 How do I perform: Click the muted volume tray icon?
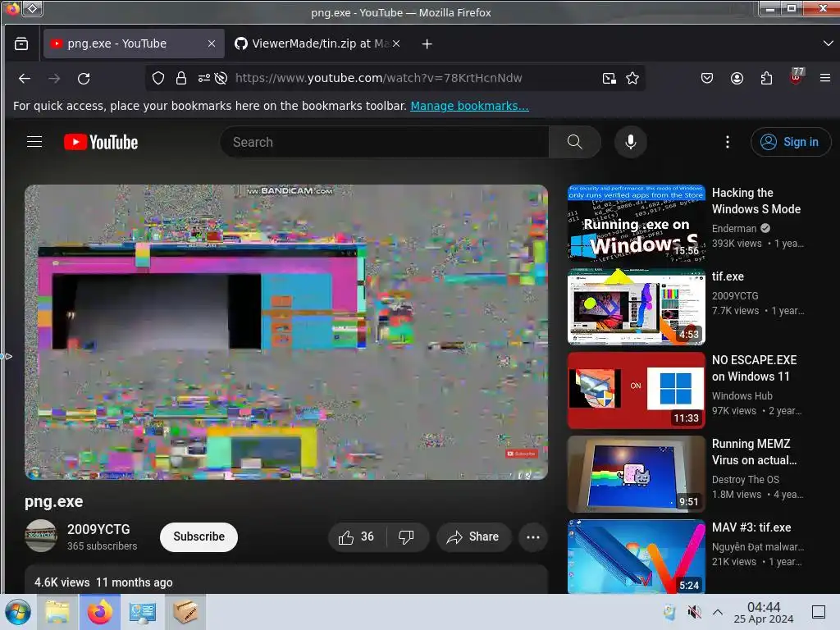pos(694,612)
